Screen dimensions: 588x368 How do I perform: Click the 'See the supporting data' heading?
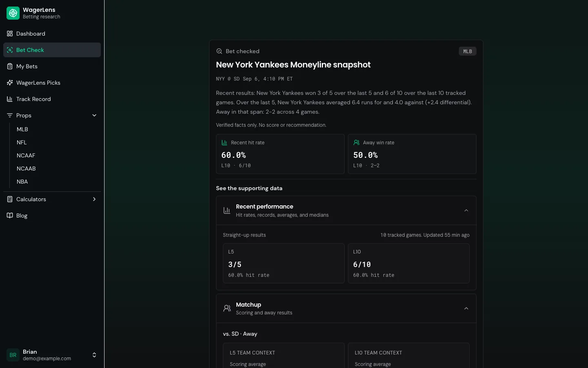click(x=249, y=188)
